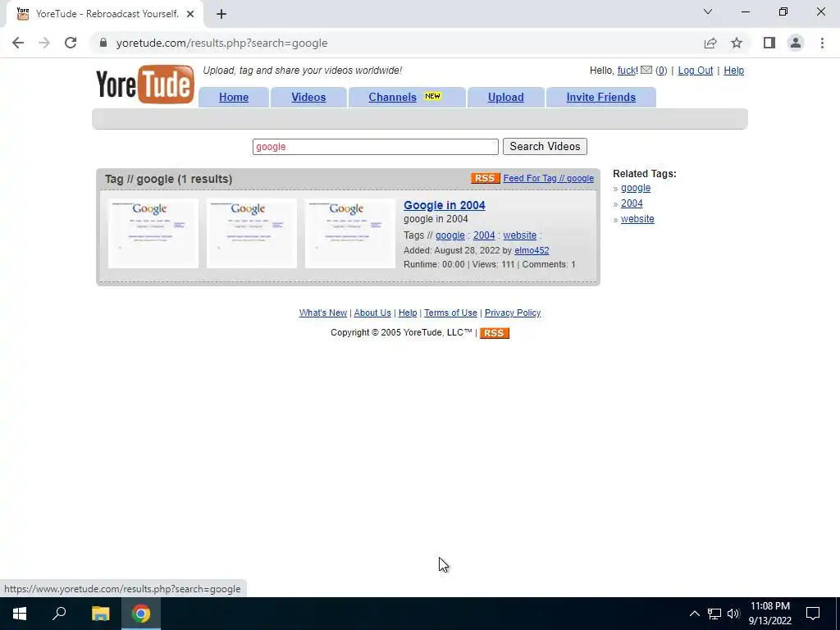840x630 pixels.
Task: Bookmark this page with the star icon
Action: pyautogui.click(x=737, y=43)
